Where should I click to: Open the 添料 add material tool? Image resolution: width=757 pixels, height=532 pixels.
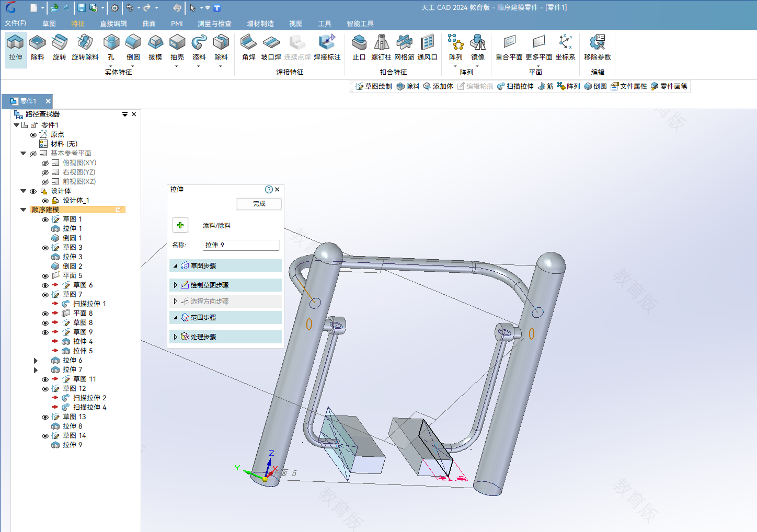pos(199,48)
